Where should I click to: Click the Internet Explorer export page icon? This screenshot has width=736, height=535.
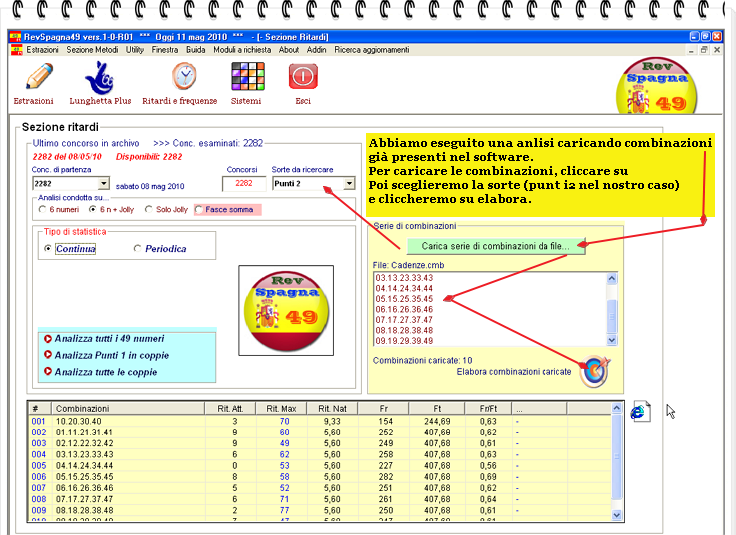point(640,412)
